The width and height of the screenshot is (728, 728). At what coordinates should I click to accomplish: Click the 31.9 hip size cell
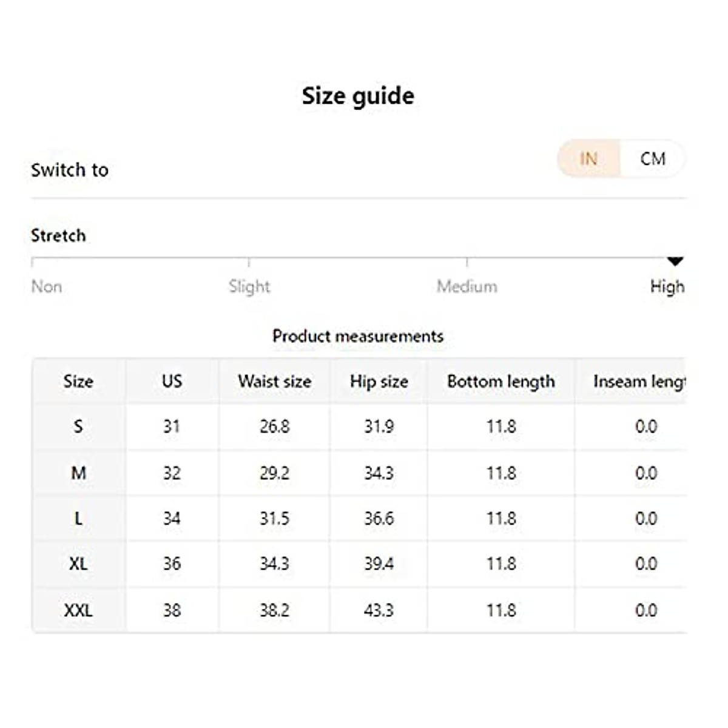(x=379, y=426)
